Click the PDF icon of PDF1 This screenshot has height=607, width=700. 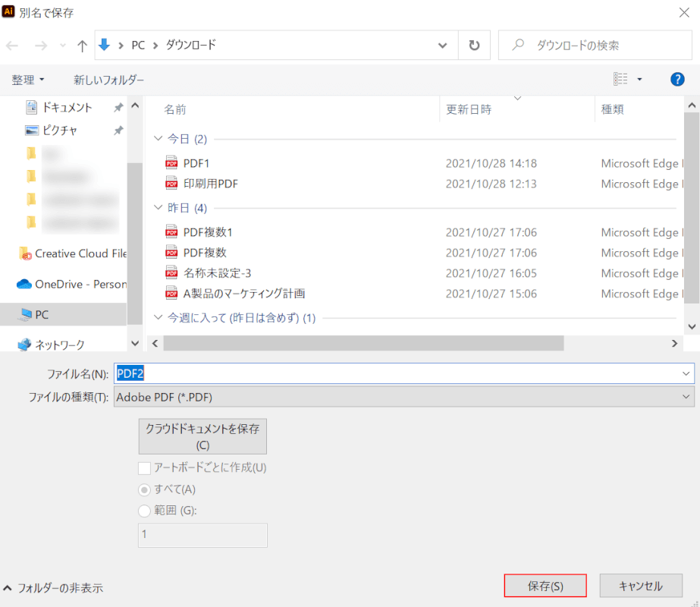coord(171,162)
